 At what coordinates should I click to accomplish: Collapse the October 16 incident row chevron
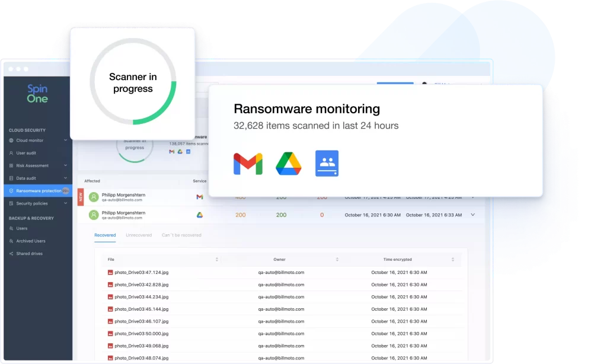(472, 215)
